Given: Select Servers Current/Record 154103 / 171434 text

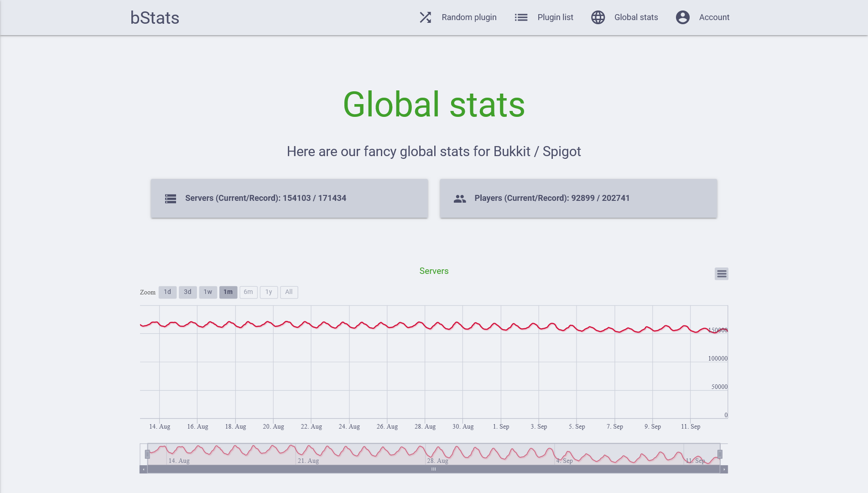Looking at the screenshot, I should pyautogui.click(x=265, y=198).
